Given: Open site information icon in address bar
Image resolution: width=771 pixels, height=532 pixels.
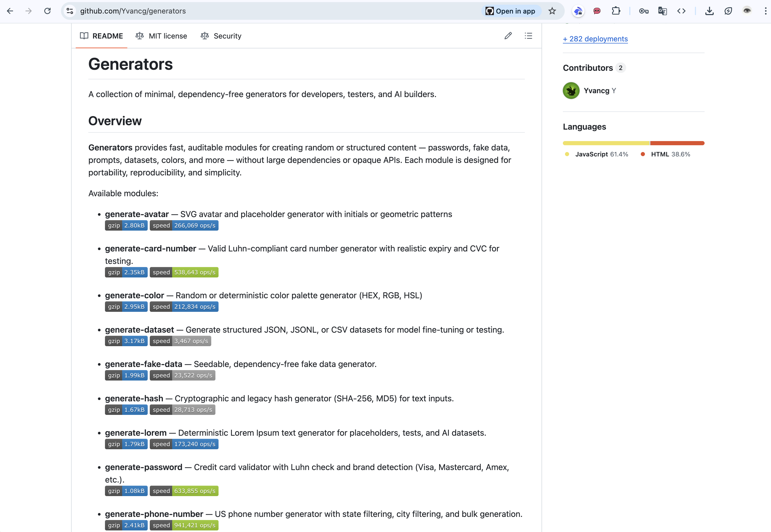Looking at the screenshot, I should [x=70, y=11].
